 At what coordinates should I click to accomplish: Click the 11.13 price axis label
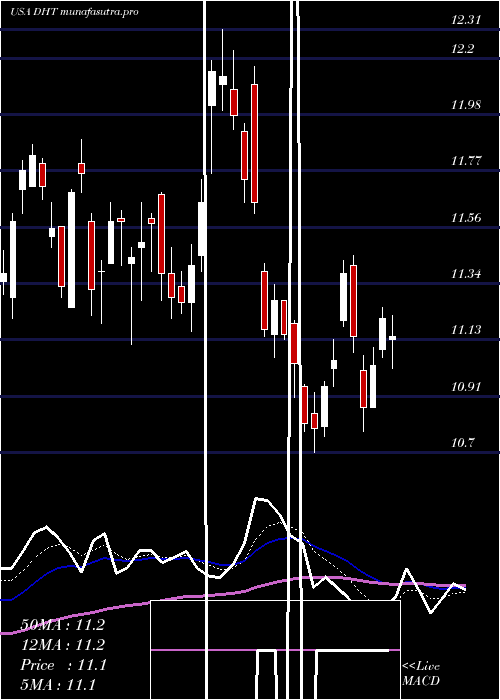tap(466, 330)
